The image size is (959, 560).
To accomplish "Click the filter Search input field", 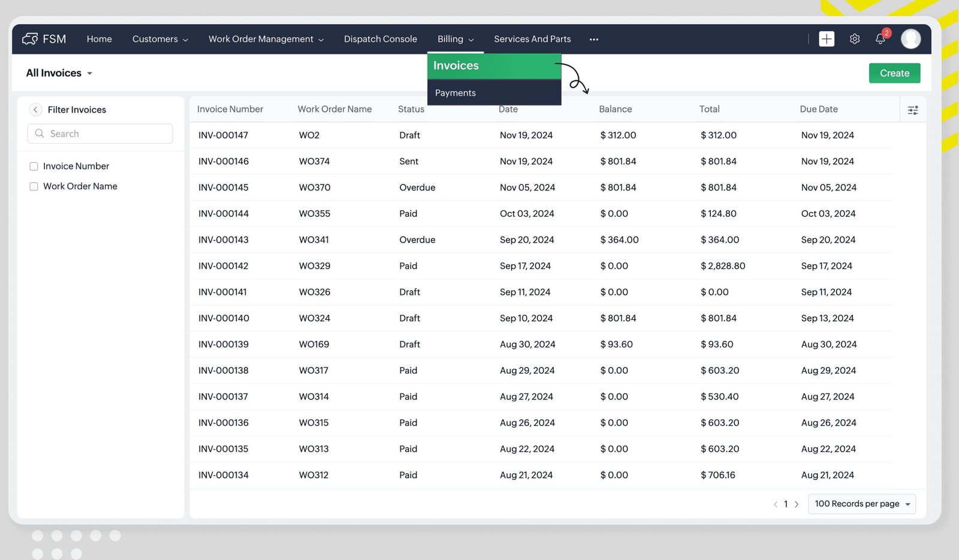I will point(100,134).
